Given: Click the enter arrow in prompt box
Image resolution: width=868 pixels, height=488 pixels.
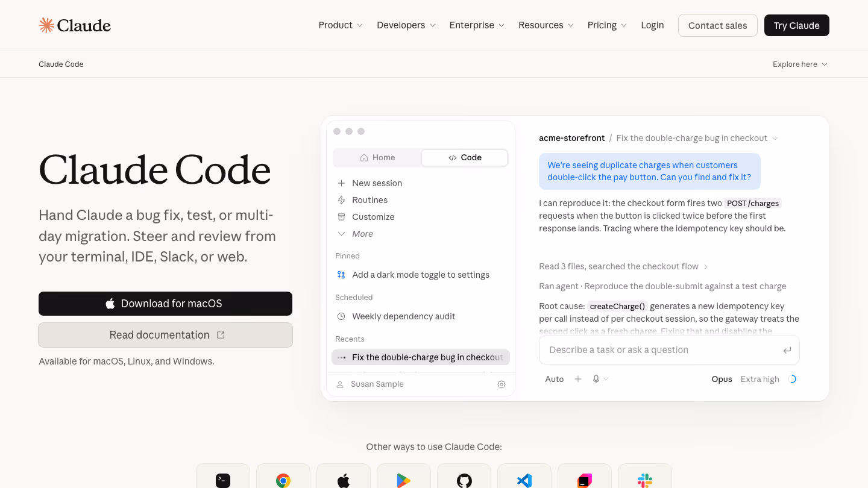Looking at the screenshot, I should pos(787,350).
